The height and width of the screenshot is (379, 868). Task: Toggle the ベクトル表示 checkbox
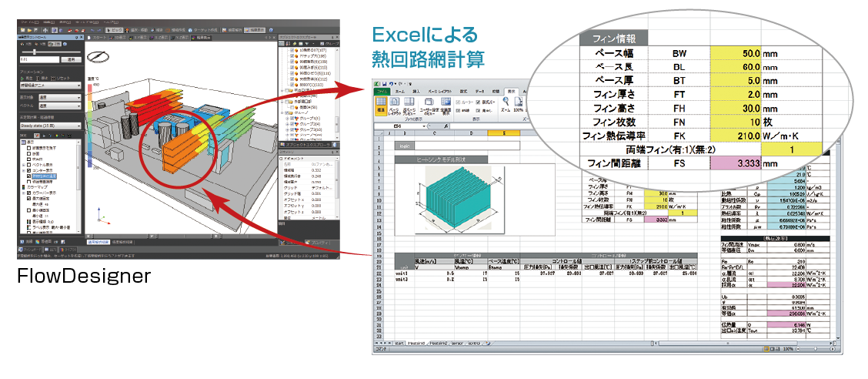[28, 165]
